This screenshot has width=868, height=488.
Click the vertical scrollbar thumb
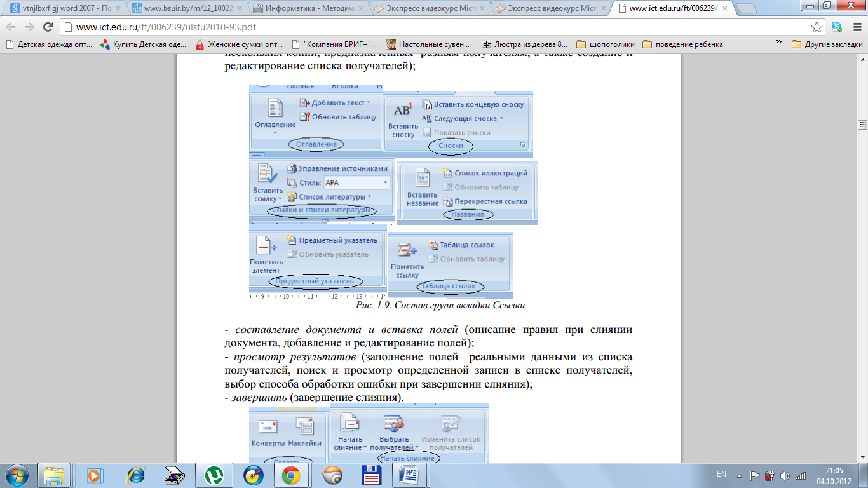click(x=862, y=125)
